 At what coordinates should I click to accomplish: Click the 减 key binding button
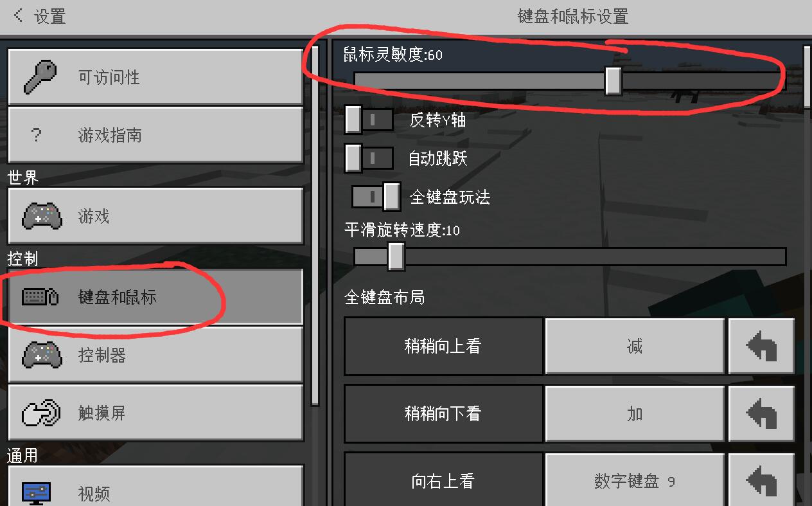pyautogui.click(x=635, y=347)
